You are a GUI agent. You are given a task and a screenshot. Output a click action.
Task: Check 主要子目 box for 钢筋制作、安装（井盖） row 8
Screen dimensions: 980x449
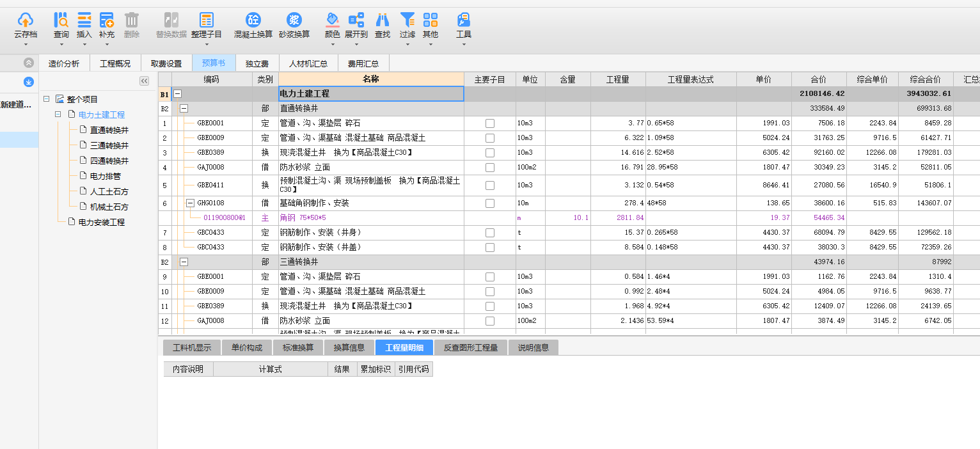[x=490, y=248]
